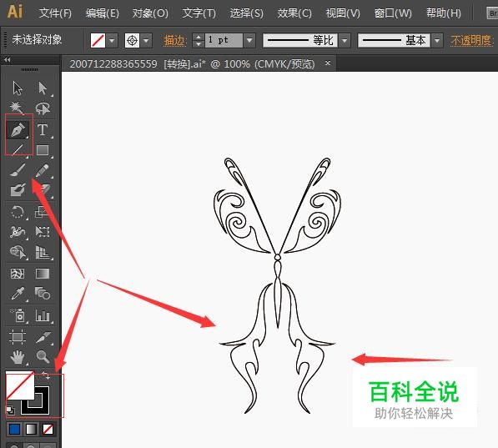The image size is (498, 448).
Task: Select the Rectangle tool
Action: pos(43,150)
